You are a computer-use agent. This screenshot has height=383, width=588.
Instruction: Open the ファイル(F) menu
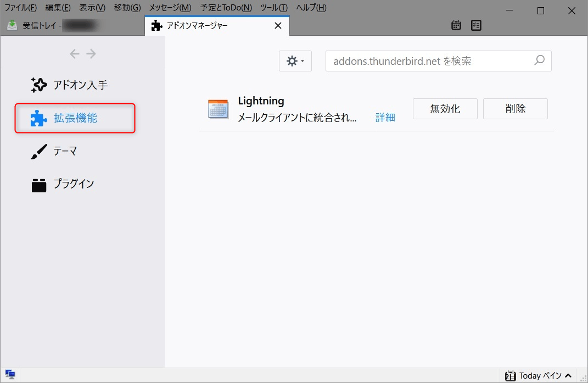21,8
